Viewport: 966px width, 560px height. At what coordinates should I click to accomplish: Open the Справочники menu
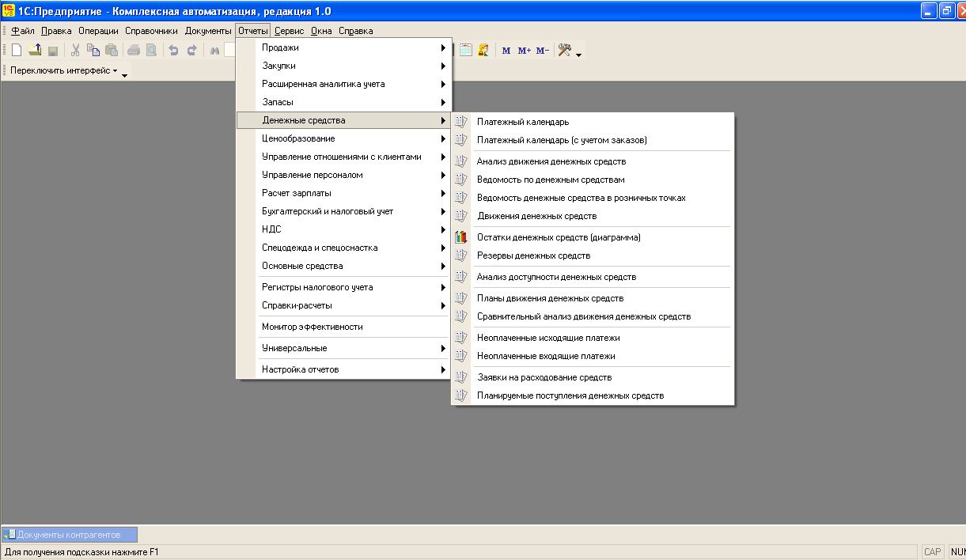151,31
